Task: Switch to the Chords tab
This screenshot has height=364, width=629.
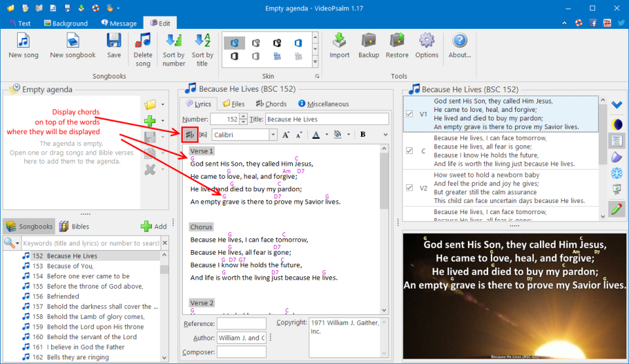Action: [x=271, y=103]
